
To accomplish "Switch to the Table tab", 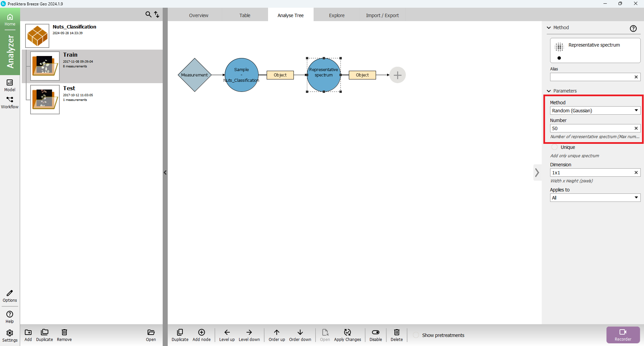I will coord(245,15).
